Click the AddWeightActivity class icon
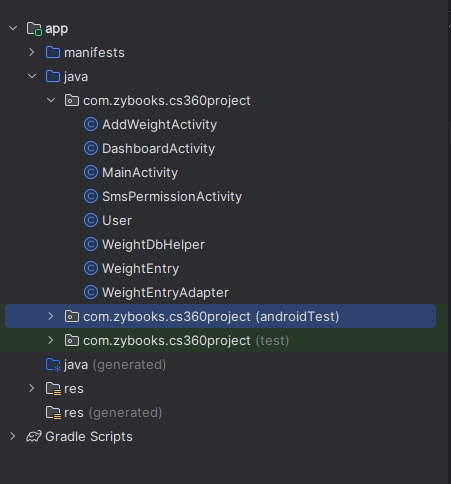451x484 pixels. [91, 124]
